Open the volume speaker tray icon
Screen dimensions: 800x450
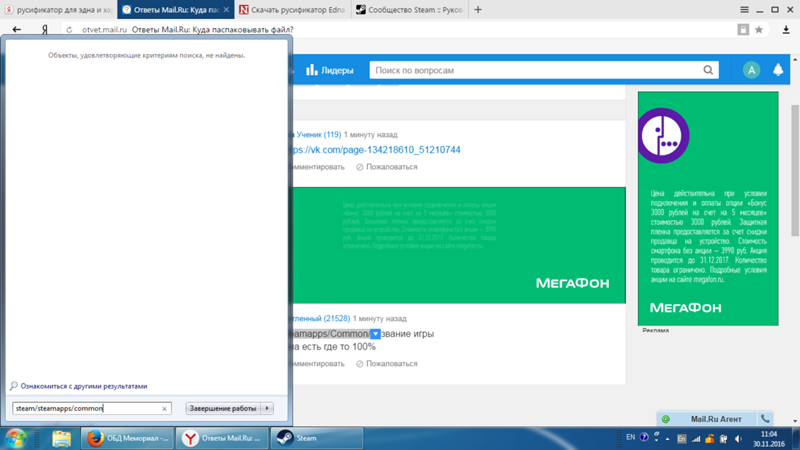coord(738,439)
